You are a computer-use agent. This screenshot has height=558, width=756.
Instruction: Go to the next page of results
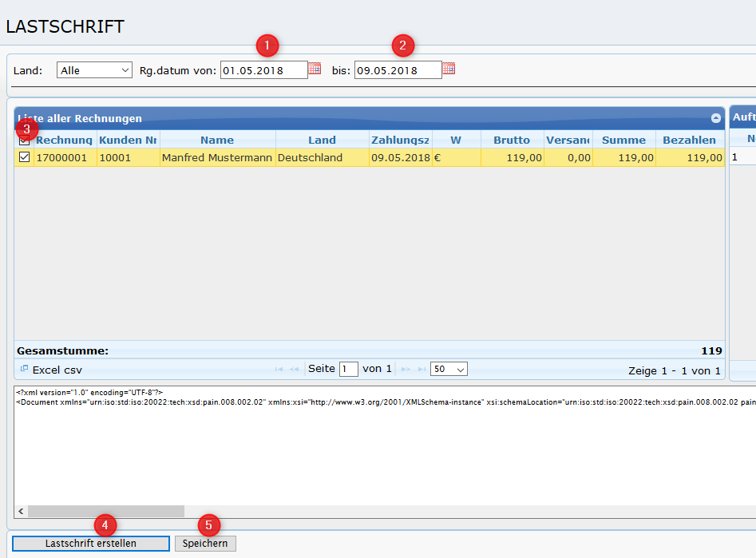[x=405, y=370]
